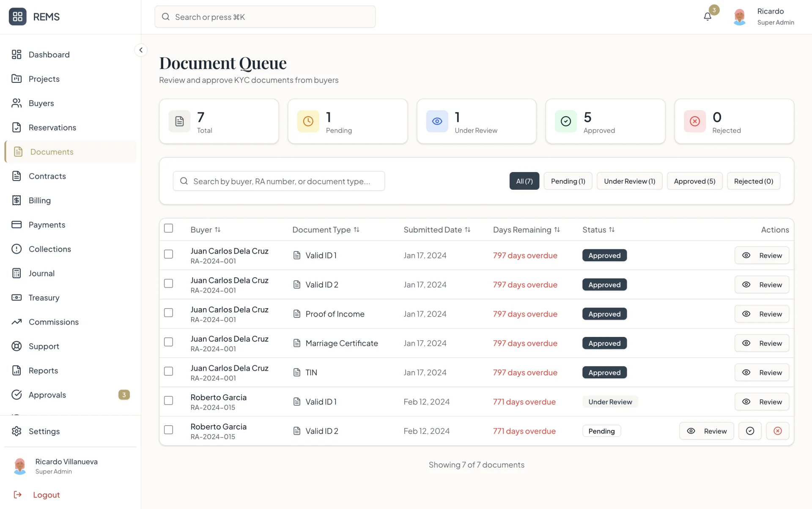Check the Proof of Income row checkbox
Viewport: 812px width, 509px height.
[168, 313]
